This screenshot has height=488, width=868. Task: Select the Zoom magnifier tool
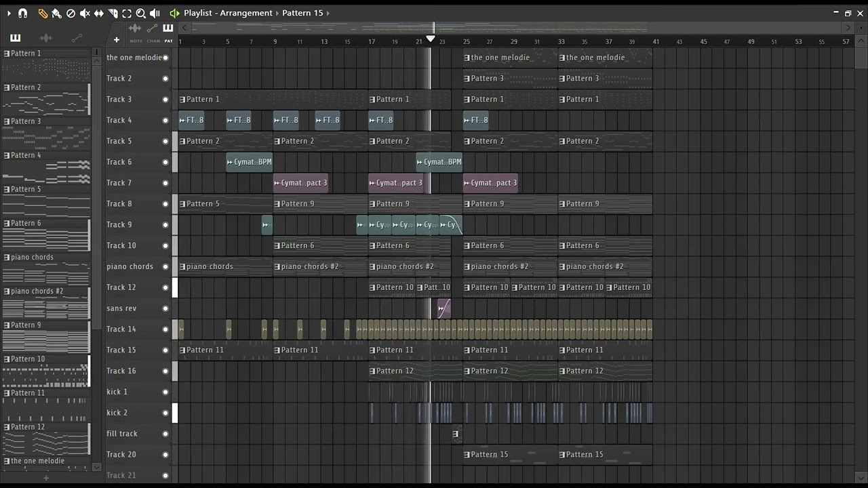(x=140, y=13)
